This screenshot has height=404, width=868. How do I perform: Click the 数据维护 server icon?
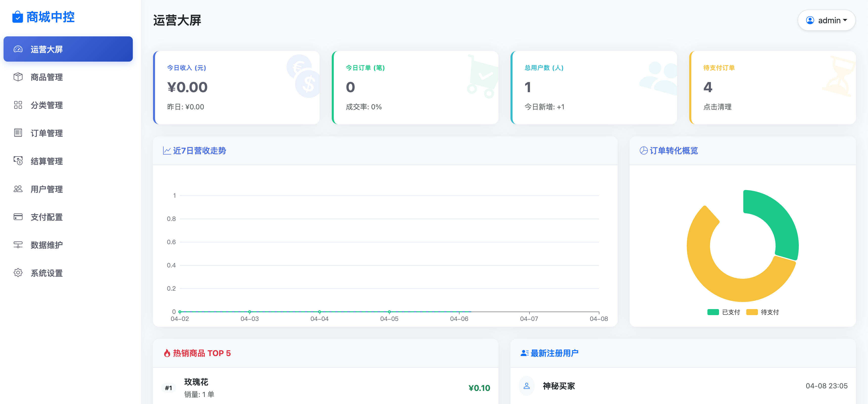tap(17, 245)
